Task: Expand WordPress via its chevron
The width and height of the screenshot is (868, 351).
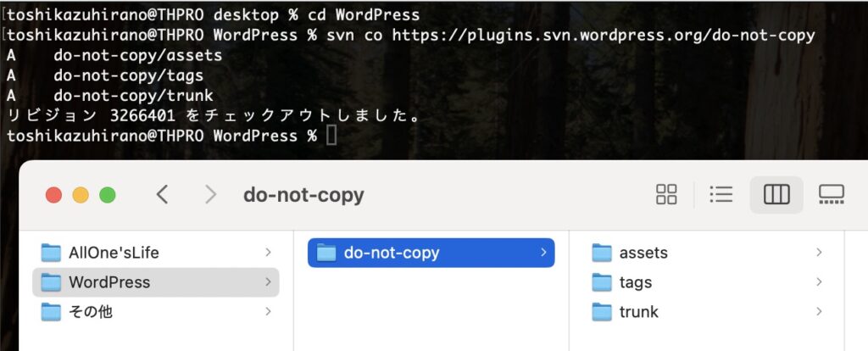Action: [x=268, y=282]
